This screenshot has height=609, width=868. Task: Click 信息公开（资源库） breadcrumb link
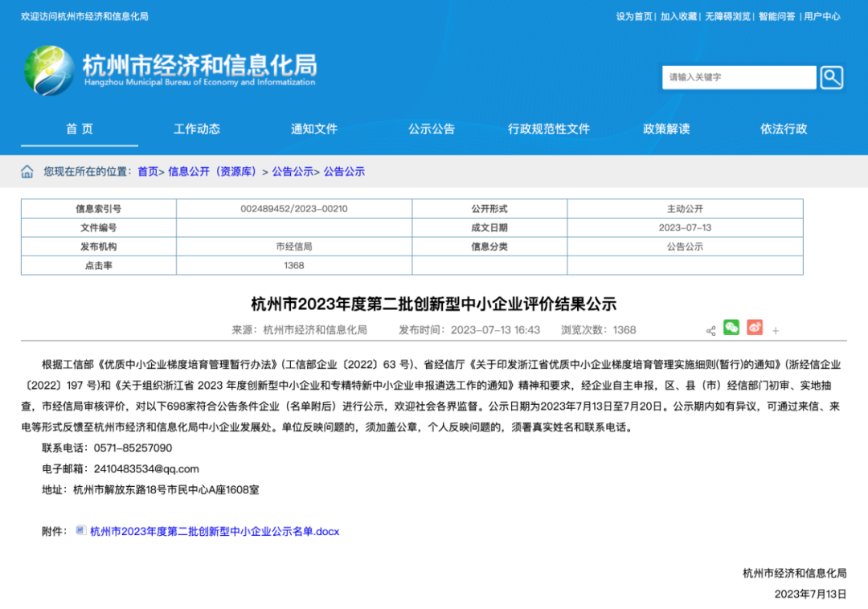click(213, 171)
